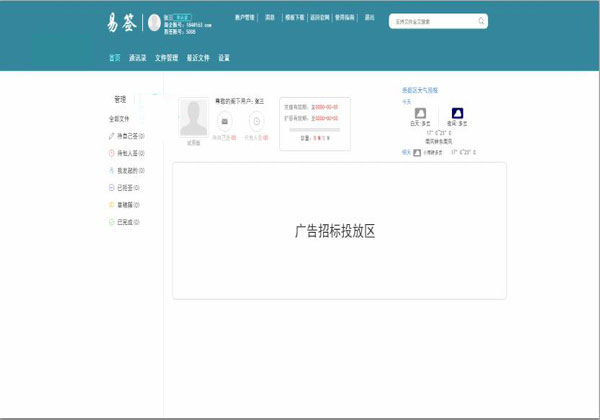Select 待自己签 in the sidebar list
Image resolution: width=600 pixels, height=420 pixels.
click(x=131, y=136)
